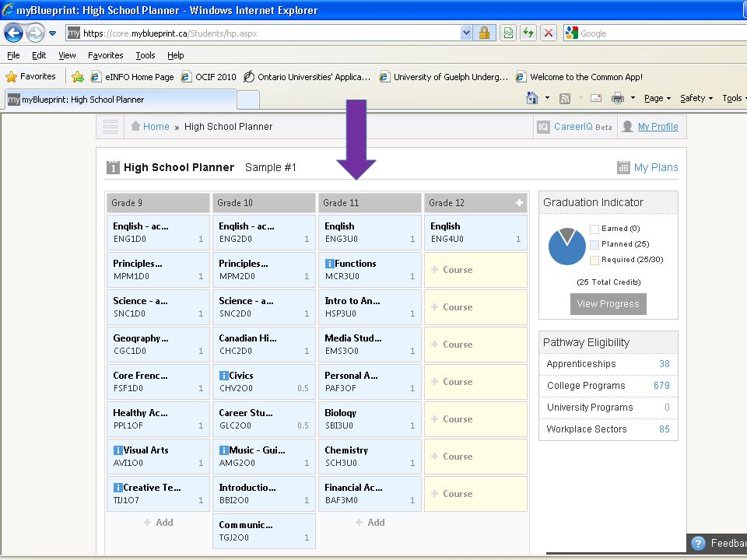Open College Programs pathway eligibility
Screen dimensions: 747x560
click(x=608, y=386)
